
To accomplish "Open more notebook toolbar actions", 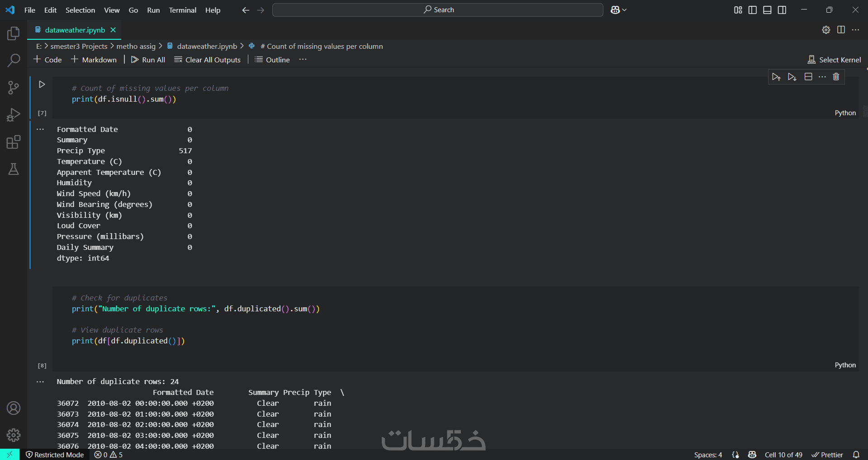I will coord(303,60).
